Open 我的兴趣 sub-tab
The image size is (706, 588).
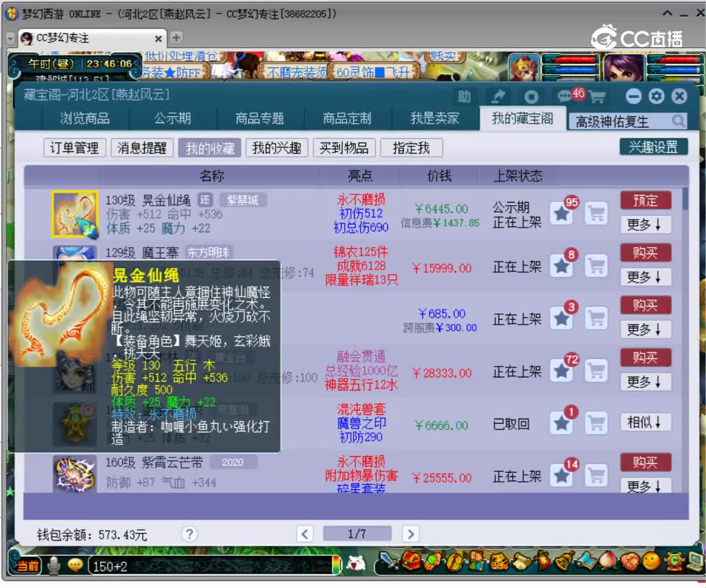(277, 148)
